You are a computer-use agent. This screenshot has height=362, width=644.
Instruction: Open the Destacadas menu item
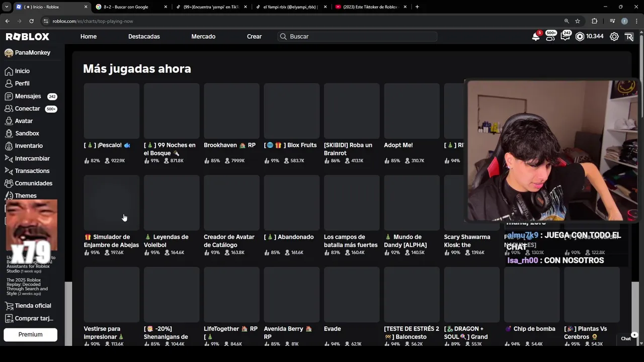click(x=144, y=37)
